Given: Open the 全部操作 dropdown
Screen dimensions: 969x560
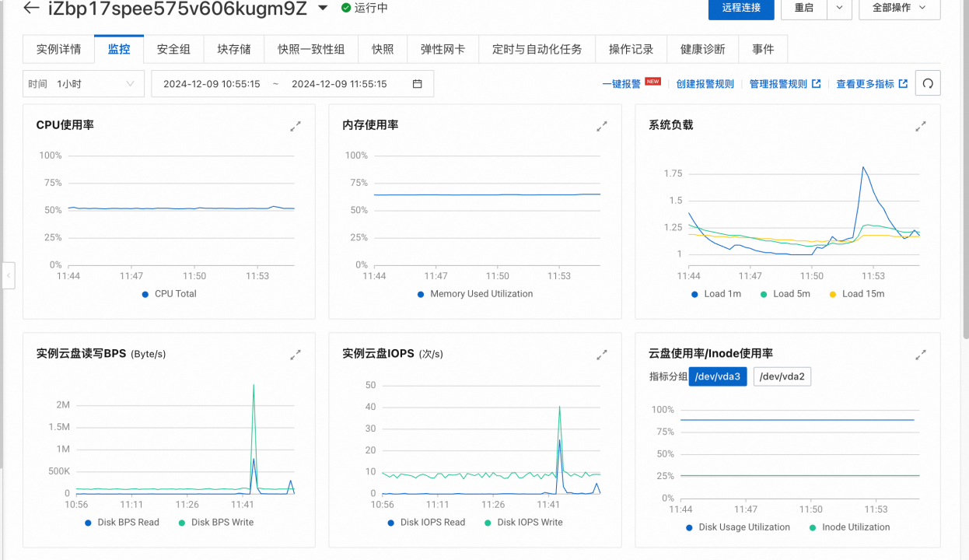Looking at the screenshot, I should (x=899, y=8).
